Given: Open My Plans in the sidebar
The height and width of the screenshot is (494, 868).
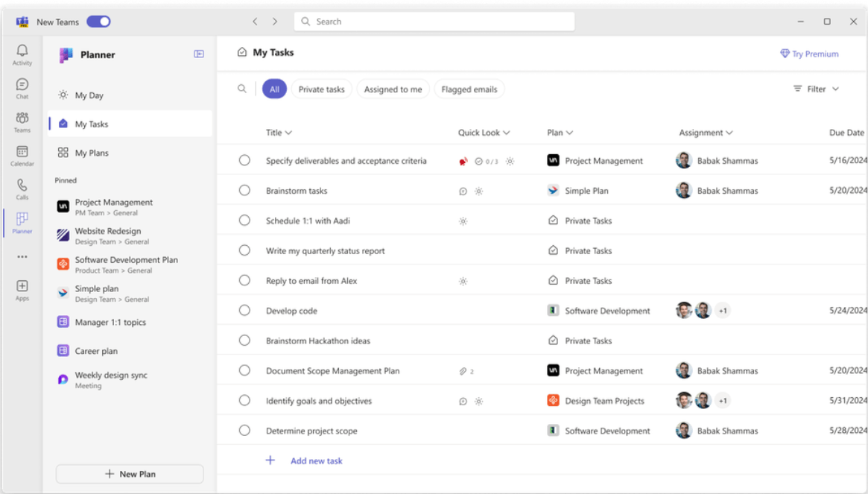Looking at the screenshot, I should pos(130,153).
